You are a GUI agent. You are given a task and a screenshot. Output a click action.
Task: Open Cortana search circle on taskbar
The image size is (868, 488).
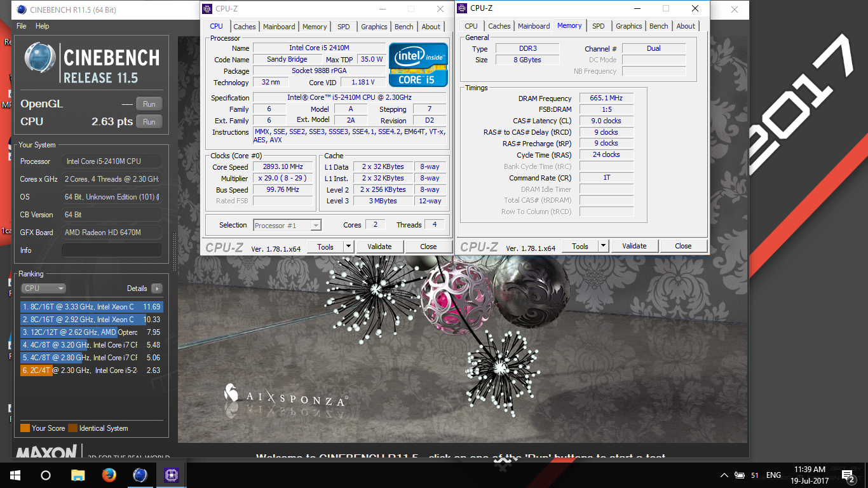point(46,475)
